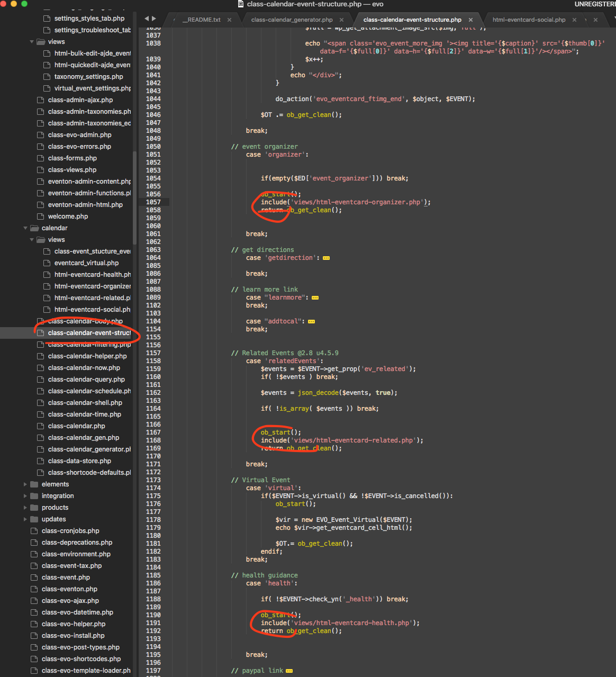616x677 pixels.
Task: Switch to the html-eventcard-social.php tab
Action: (529, 20)
